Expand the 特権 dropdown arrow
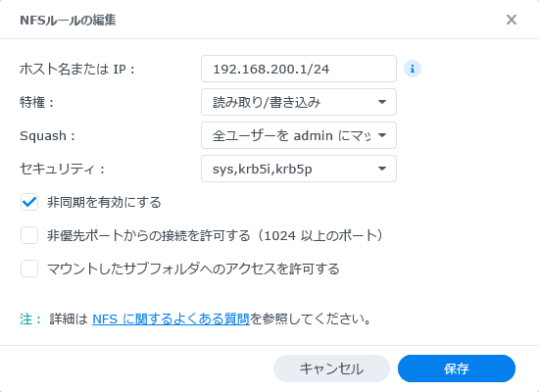 [x=382, y=102]
